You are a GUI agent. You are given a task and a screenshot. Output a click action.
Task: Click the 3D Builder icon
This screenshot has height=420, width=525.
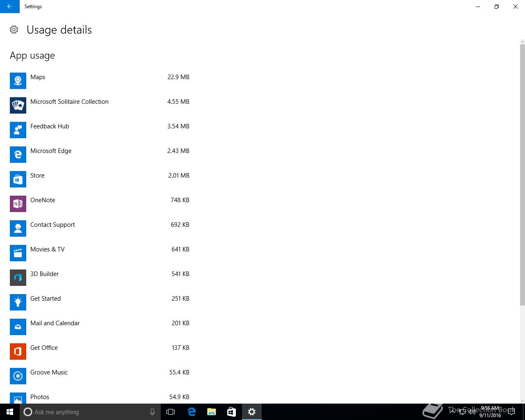pyautogui.click(x=18, y=278)
